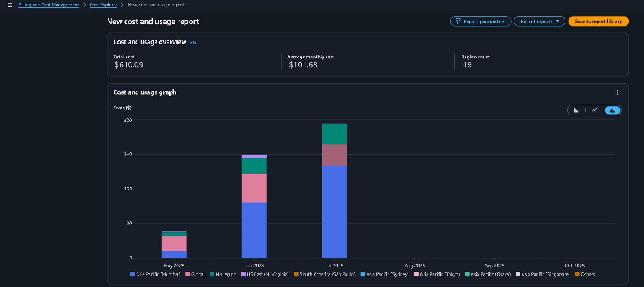Toggle Global legend swatch
The height and width of the screenshot is (287, 644).
tap(188, 274)
